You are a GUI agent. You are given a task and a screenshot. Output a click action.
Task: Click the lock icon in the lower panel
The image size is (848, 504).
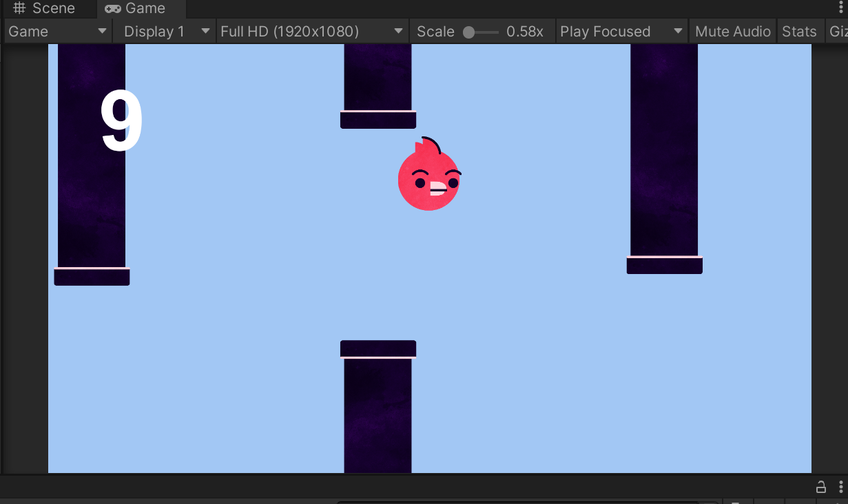click(x=821, y=487)
